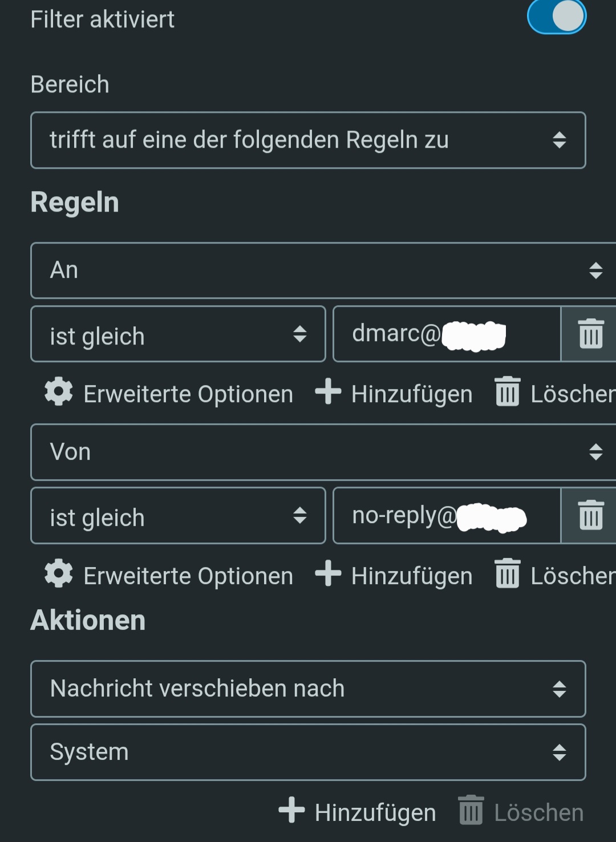Click the no-reply@ address input field
Image resolution: width=616 pixels, height=842 pixels.
tap(446, 516)
